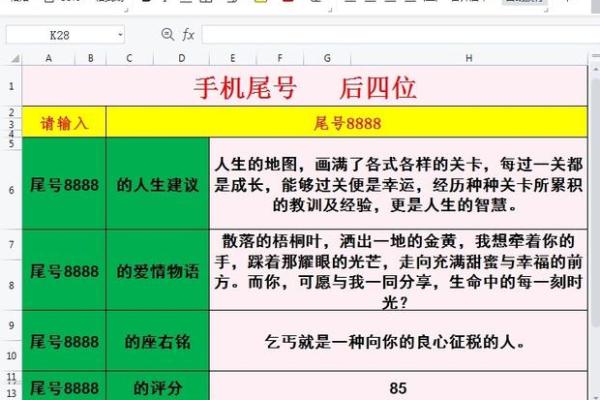Select column A header

pyautogui.click(x=49, y=58)
